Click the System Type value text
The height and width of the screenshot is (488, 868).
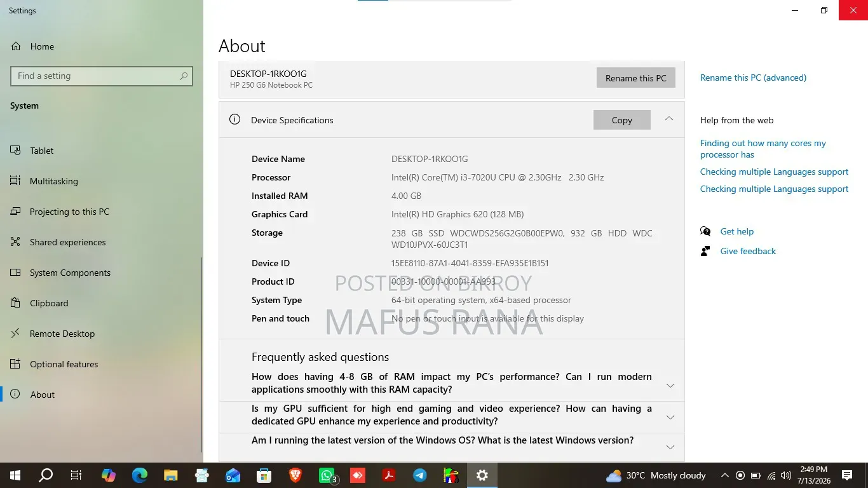481,300
